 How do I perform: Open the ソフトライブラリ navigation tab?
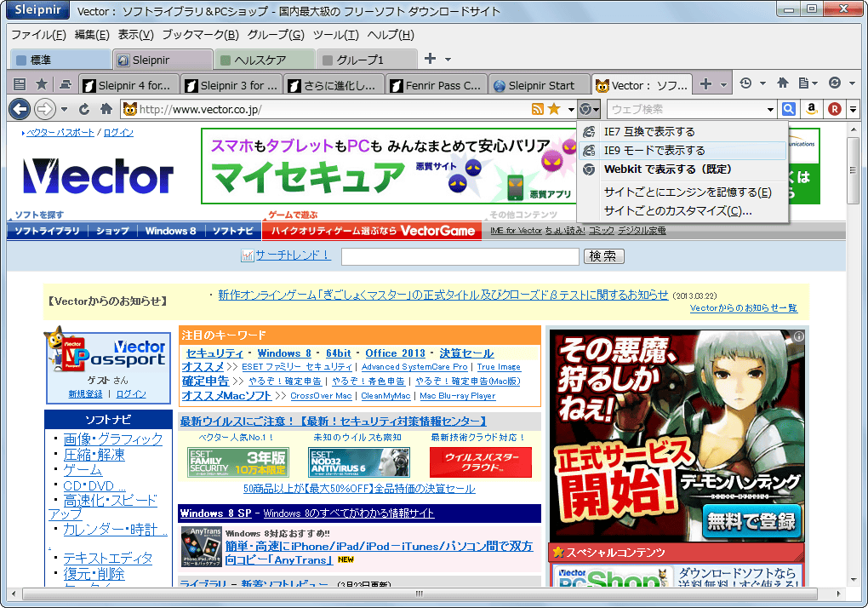pos(47,231)
